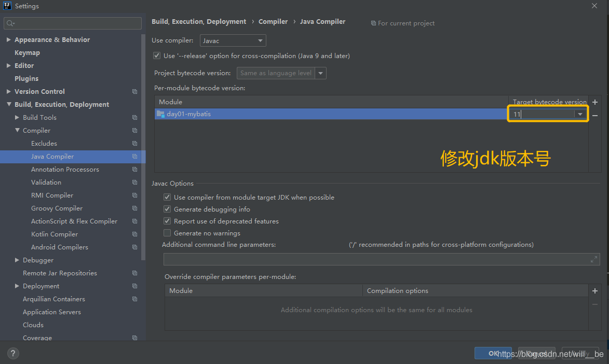The width and height of the screenshot is (609, 364).
Task: Click the project-level icon next to Android Compilers
Action: (x=135, y=247)
